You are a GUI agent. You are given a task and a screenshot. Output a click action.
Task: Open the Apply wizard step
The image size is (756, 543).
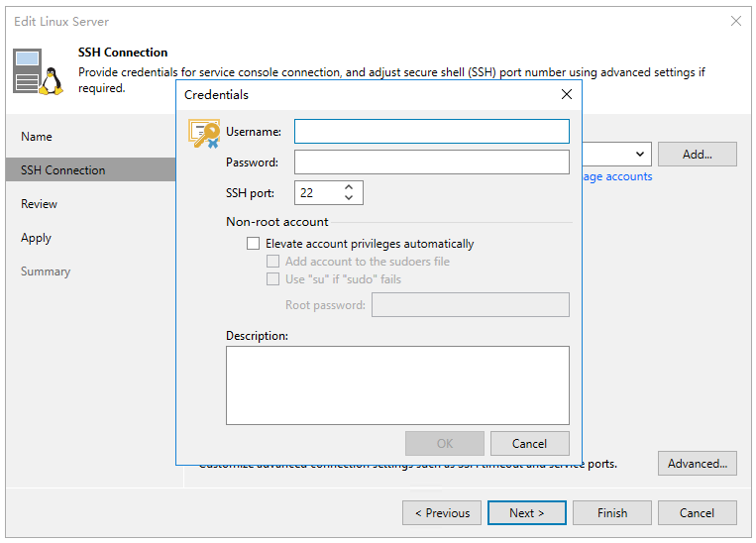(x=36, y=238)
